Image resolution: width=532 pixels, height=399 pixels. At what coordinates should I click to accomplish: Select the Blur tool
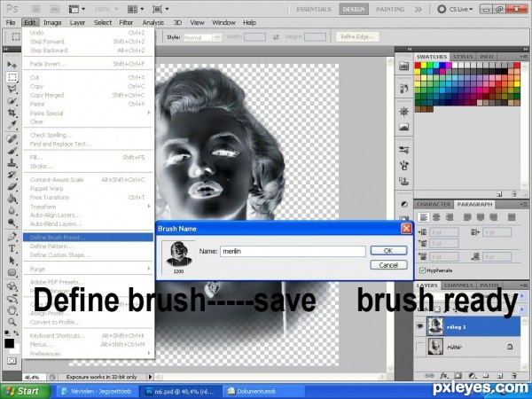tap(12, 211)
